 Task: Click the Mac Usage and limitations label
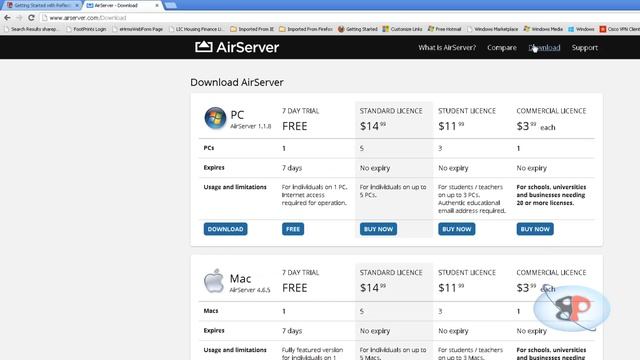(235, 350)
